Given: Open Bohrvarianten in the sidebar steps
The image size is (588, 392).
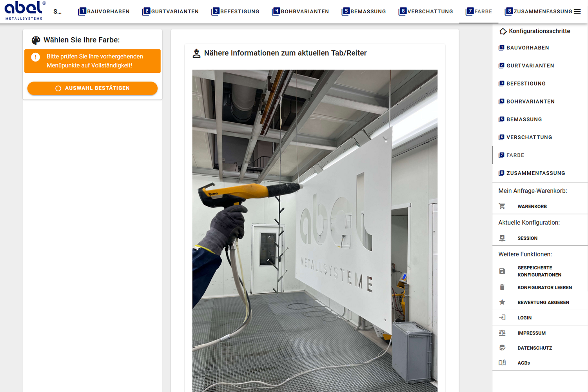Looking at the screenshot, I should point(540,102).
